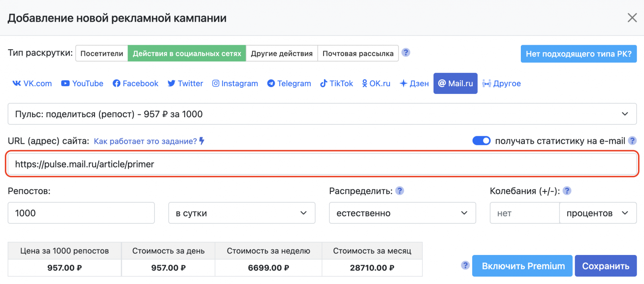Switch to the Посетители promotion type
The height and width of the screenshot is (284, 644).
coord(102,54)
